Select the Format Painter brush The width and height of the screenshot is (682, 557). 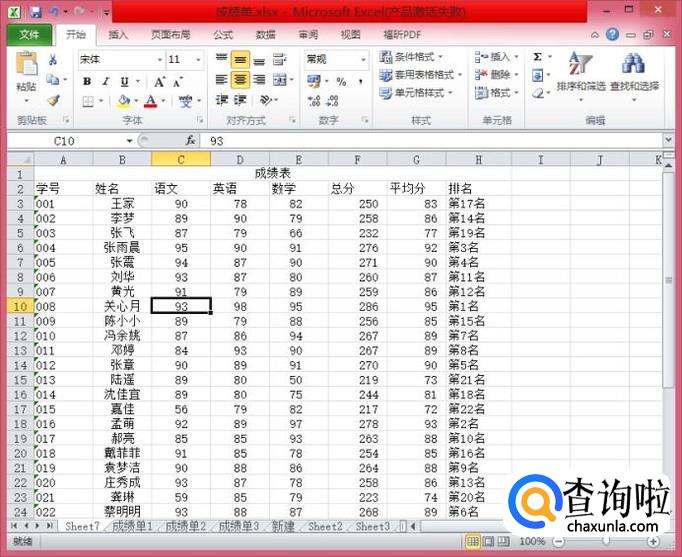pos(53,101)
